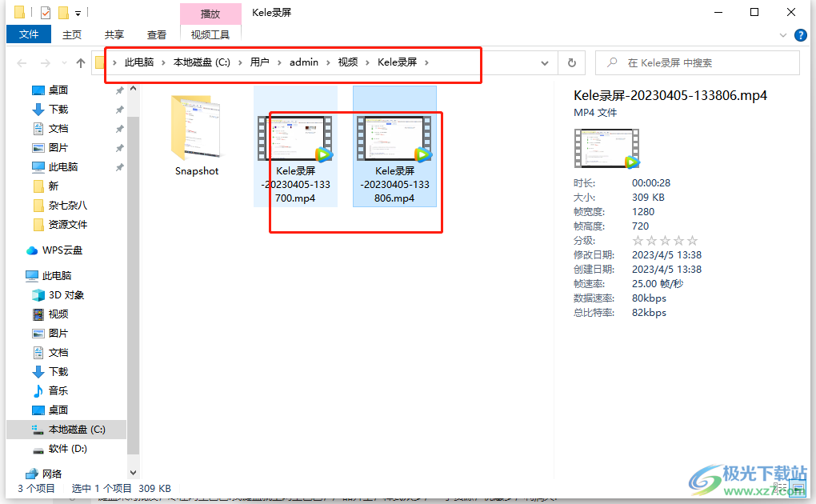This screenshot has width=816, height=504.
Task: Expand the ribbon with the chevron
Action: 782,35
